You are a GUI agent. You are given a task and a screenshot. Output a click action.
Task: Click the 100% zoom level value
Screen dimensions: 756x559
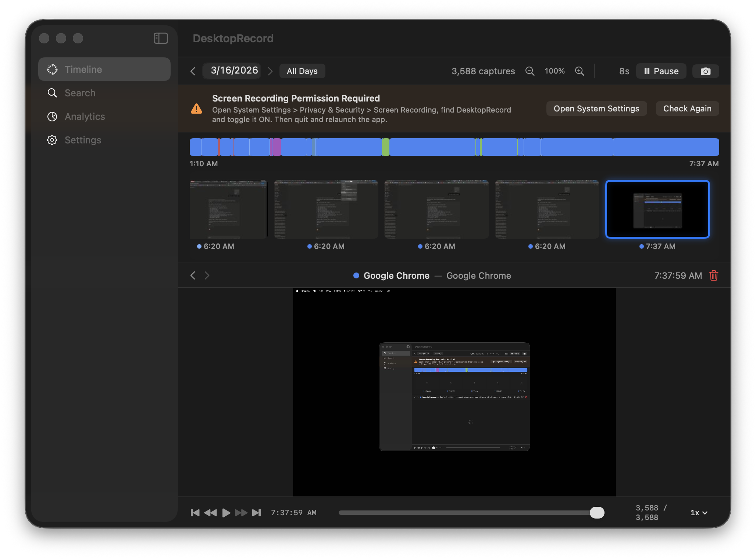point(554,71)
